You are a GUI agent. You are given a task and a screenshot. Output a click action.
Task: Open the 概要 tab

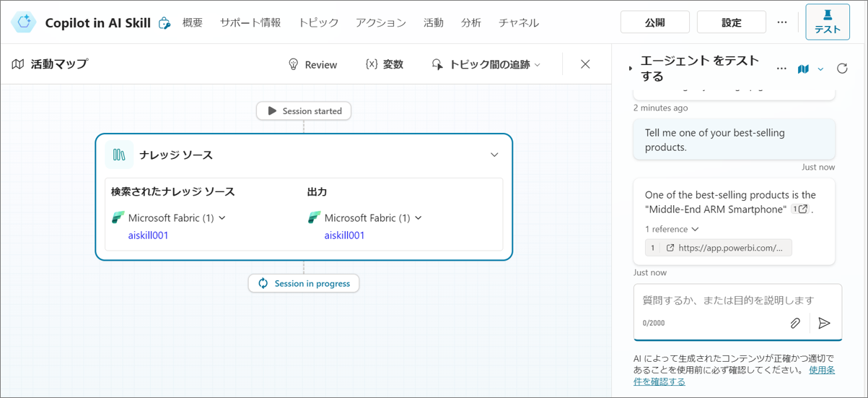coord(193,23)
